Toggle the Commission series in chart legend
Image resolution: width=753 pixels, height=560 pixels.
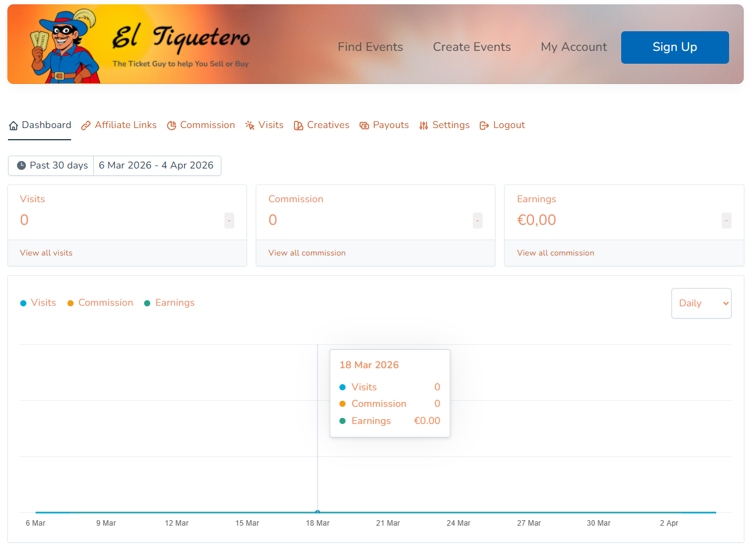click(101, 303)
